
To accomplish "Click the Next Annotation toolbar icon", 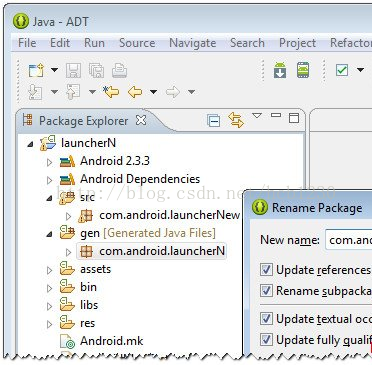I will click(x=36, y=92).
